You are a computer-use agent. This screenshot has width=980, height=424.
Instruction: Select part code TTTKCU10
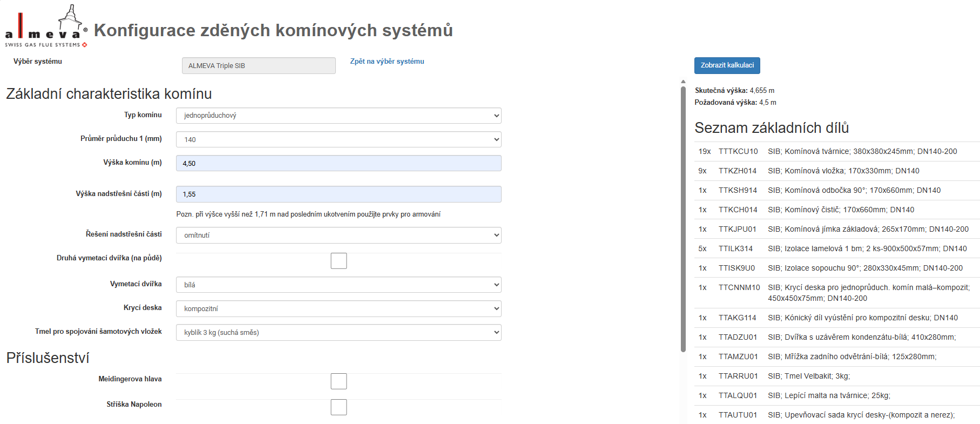click(738, 151)
